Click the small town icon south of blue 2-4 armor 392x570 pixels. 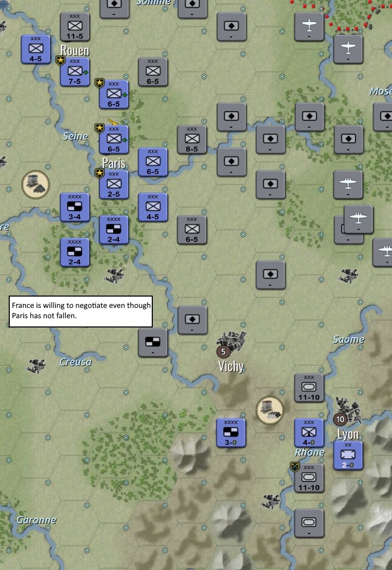pyautogui.click(x=114, y=275)
